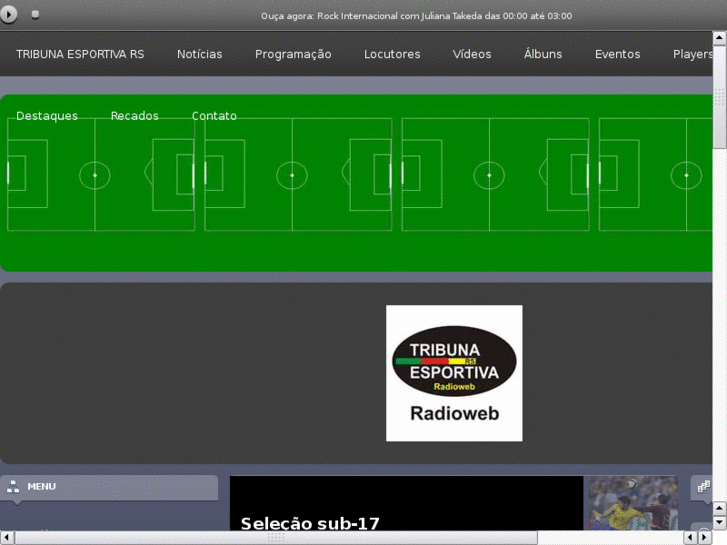Click the vertical scrollbar thumb
Image resolution: width=727 pixels, height=545 pixels.
tap(720, 97)
